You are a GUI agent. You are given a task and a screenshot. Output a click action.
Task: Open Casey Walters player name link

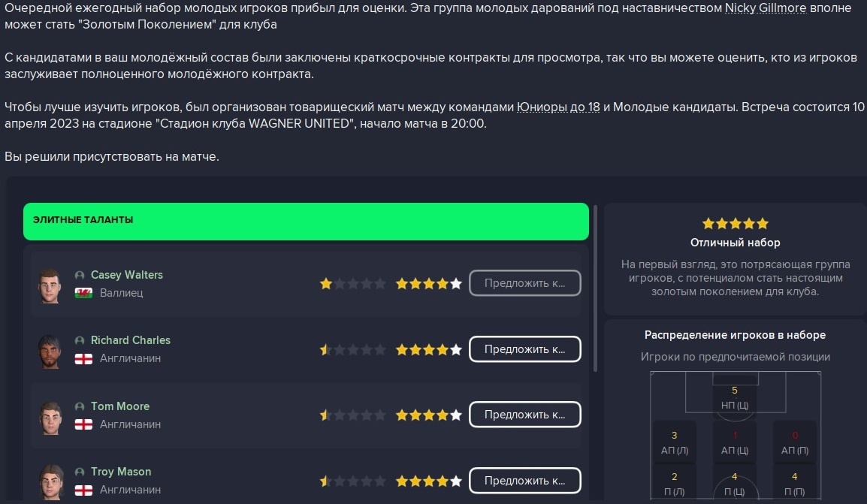pos(127,275)
